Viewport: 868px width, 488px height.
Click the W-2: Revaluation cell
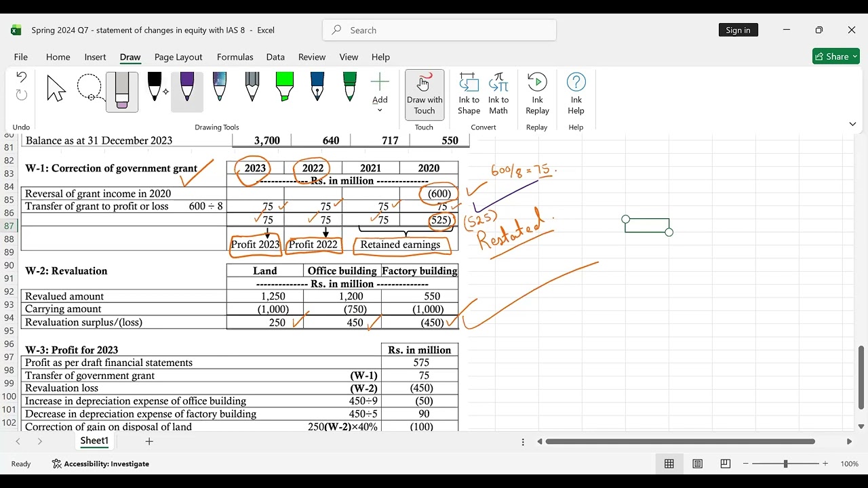66,270
